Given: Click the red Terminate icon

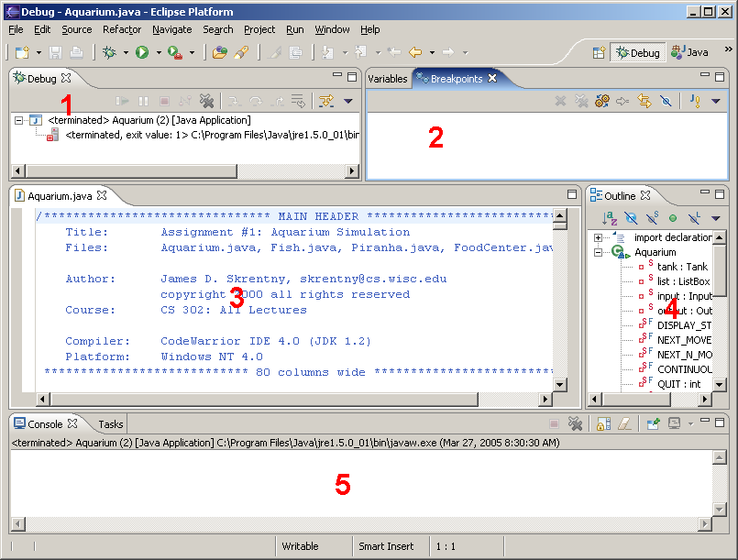Looking at the screenshot, I should point(164,101).
